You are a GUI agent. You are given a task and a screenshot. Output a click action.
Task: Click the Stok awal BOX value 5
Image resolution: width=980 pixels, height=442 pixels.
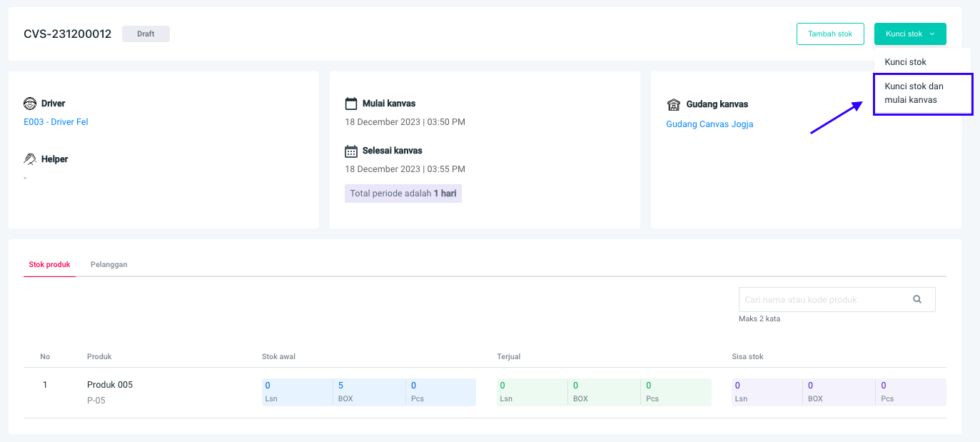coord(341,386)
